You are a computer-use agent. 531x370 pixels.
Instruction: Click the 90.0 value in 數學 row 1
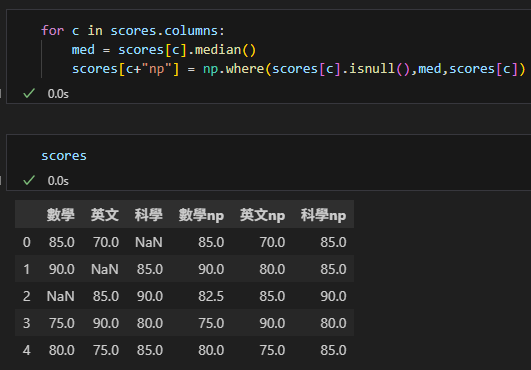(x=62, y=269)
